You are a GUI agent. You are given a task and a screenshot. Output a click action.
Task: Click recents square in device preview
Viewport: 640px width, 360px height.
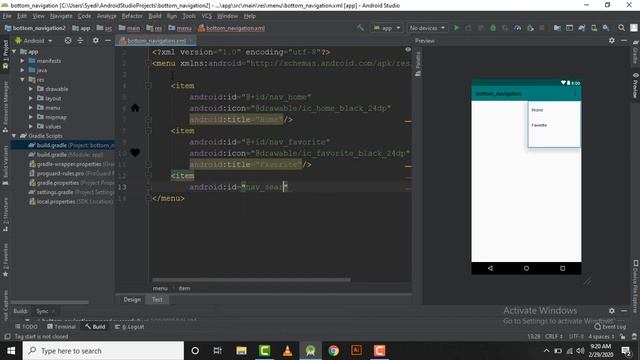[x=562, y=268]
